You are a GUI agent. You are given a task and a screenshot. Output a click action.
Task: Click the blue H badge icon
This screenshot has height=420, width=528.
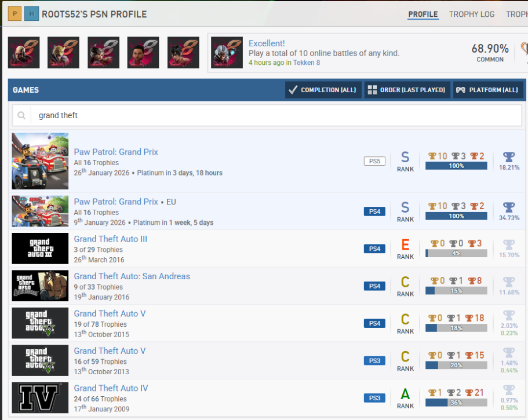[x=32, y=14]
